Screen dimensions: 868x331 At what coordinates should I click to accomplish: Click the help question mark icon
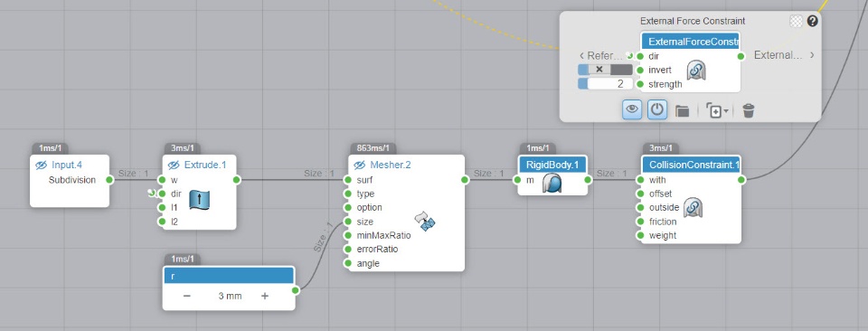click(x=813, y=21)
